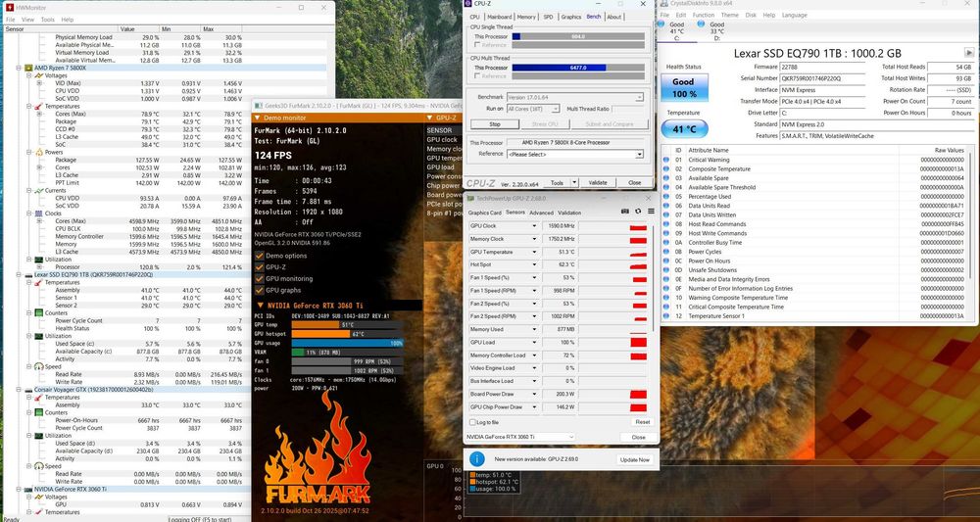Open CrystalDiskInfo Function menu

(x=704, y=15)
